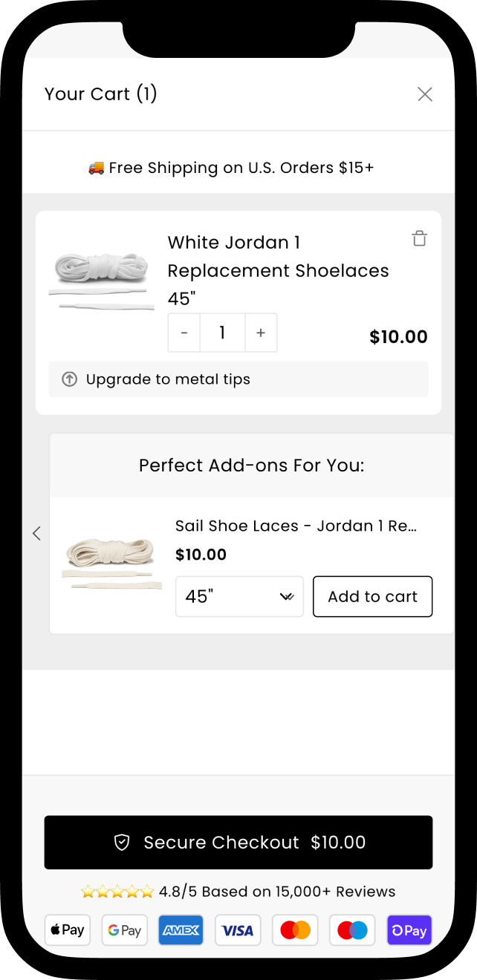Click the American Express card icon
Viewport: 477px width, 980px height.
point(181,930)
